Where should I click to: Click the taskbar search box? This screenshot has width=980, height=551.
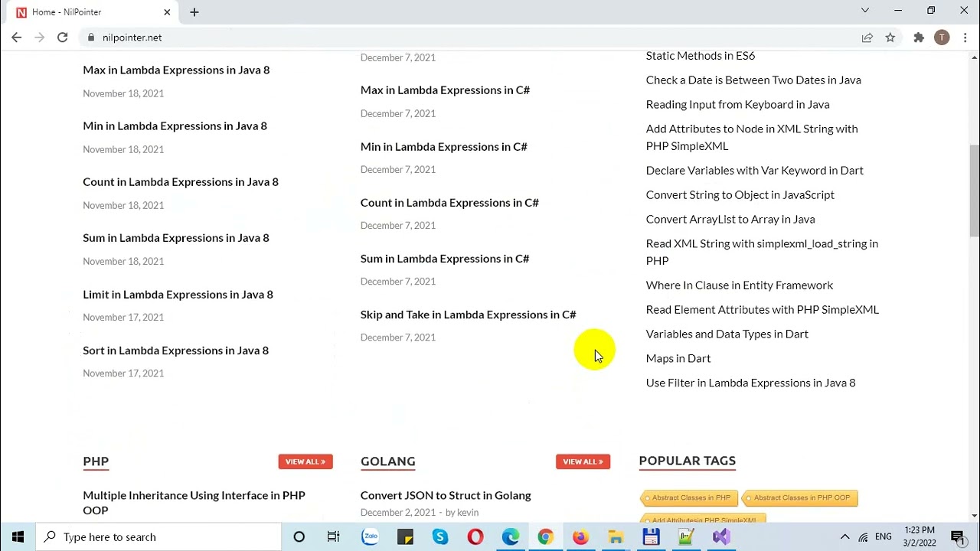click(159, 536)
